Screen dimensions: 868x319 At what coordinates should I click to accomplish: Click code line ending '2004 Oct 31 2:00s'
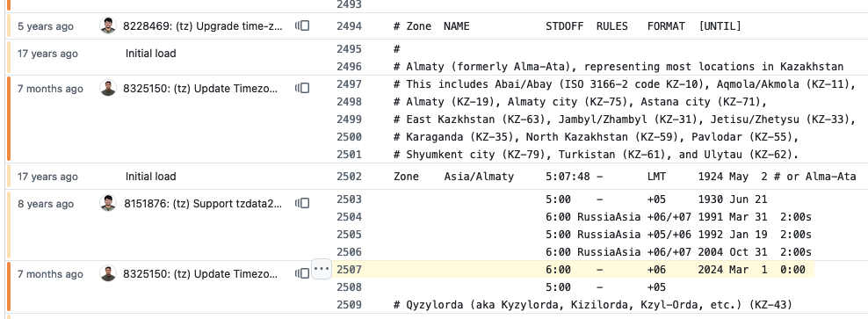pyautogui.click(x=679, y=252)
